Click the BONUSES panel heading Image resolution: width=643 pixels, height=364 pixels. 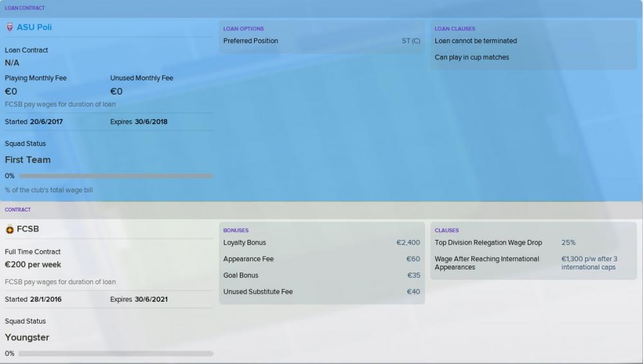(x=236, y=230)
